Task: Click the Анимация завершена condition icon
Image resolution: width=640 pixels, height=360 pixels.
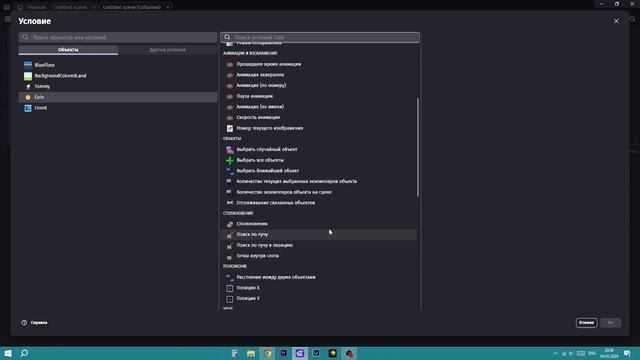Action: pos(230,75)
